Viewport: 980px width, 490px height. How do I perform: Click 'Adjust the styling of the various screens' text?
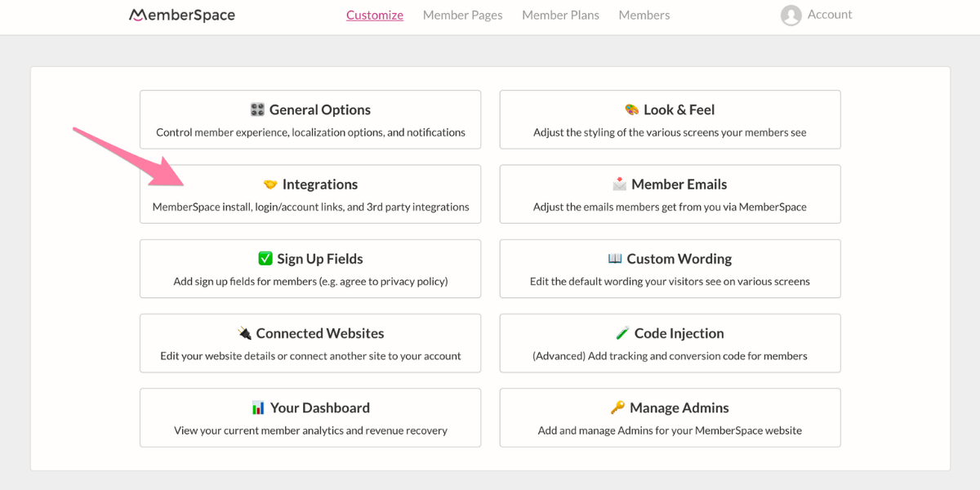pyautogui.click(x=670, y=132)
